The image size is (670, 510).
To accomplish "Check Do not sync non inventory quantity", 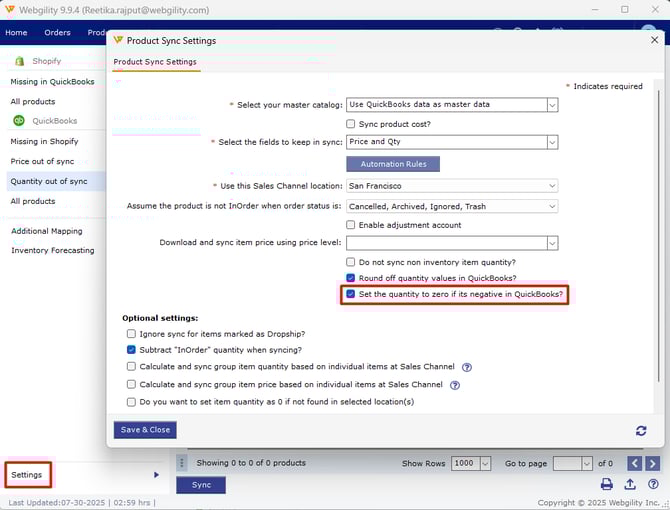I will click(x=350, y=262).
